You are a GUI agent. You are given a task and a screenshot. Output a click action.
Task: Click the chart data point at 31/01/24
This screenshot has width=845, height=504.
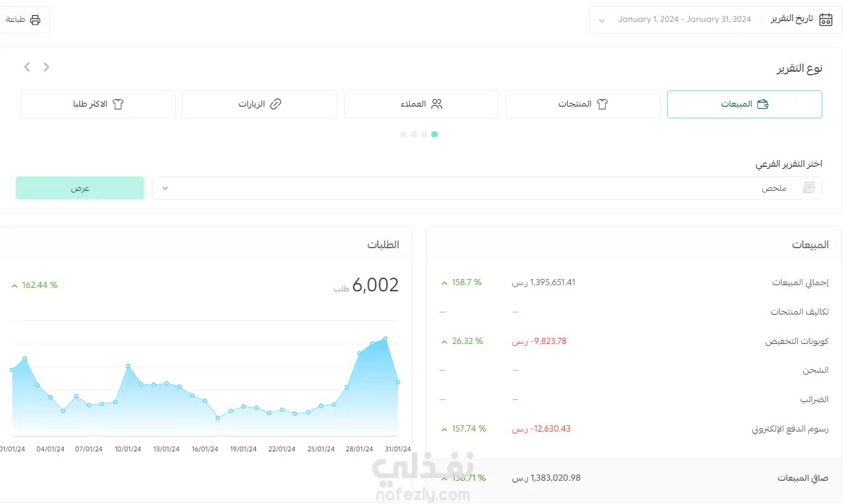pyautogui.click(x=398, y=382)
